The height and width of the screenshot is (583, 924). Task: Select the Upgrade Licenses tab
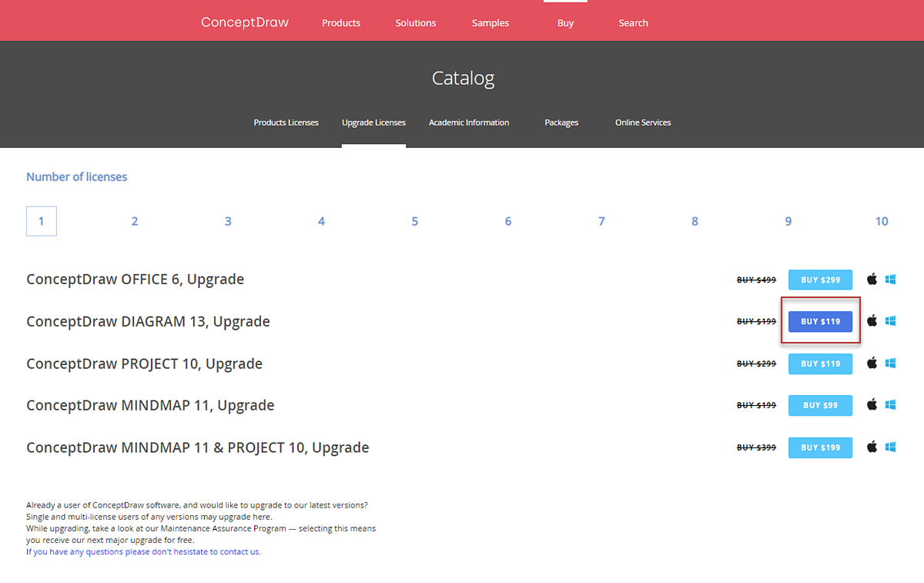pyautogui.click(x=373, y=122)
